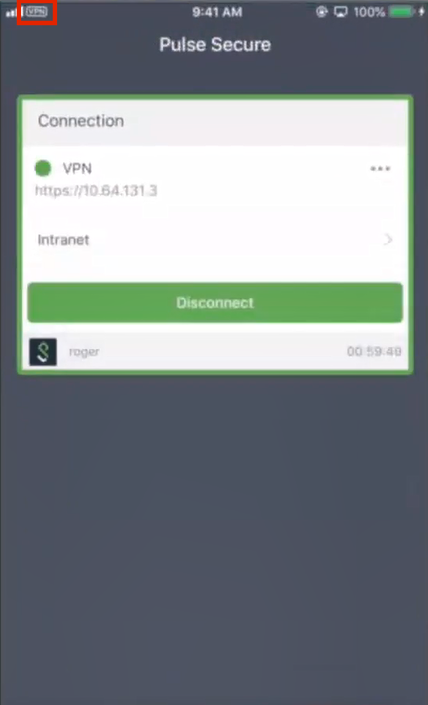Tap the 100% battery percentage text
The image size is (428, 705).
point(369,12)
